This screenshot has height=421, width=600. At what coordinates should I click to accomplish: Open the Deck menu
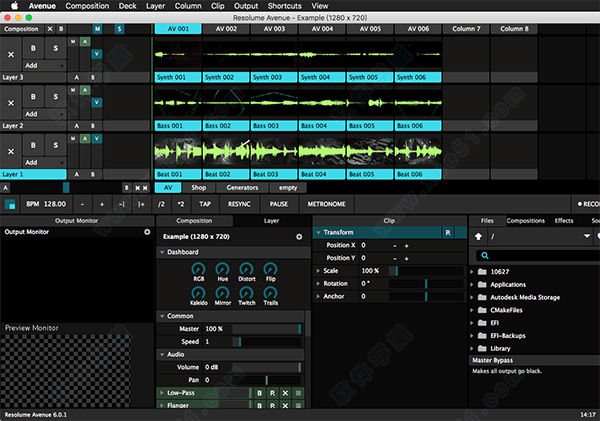tap(127, 6)
